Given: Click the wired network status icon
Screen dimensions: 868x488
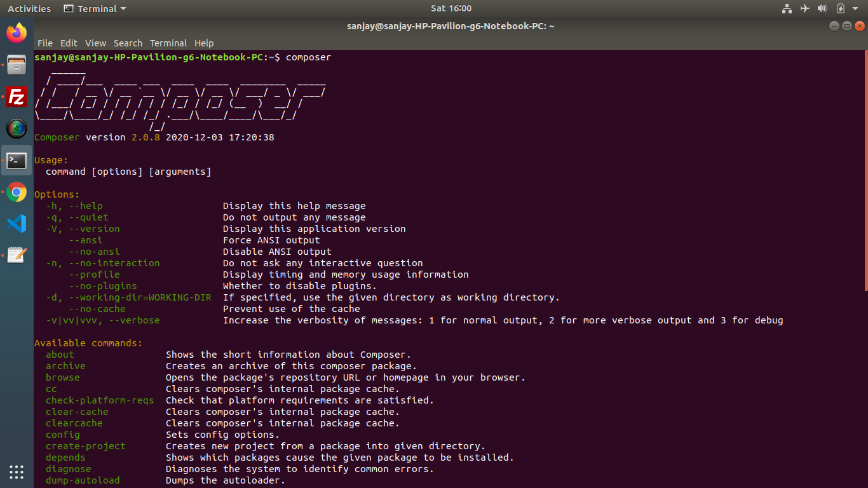Looking at the screenshot, I should point(787,9).
